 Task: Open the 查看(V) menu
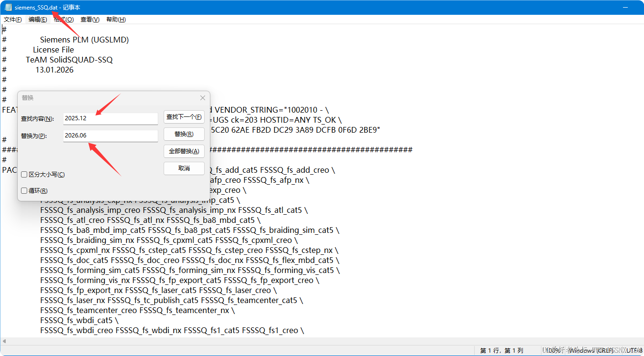90,19
